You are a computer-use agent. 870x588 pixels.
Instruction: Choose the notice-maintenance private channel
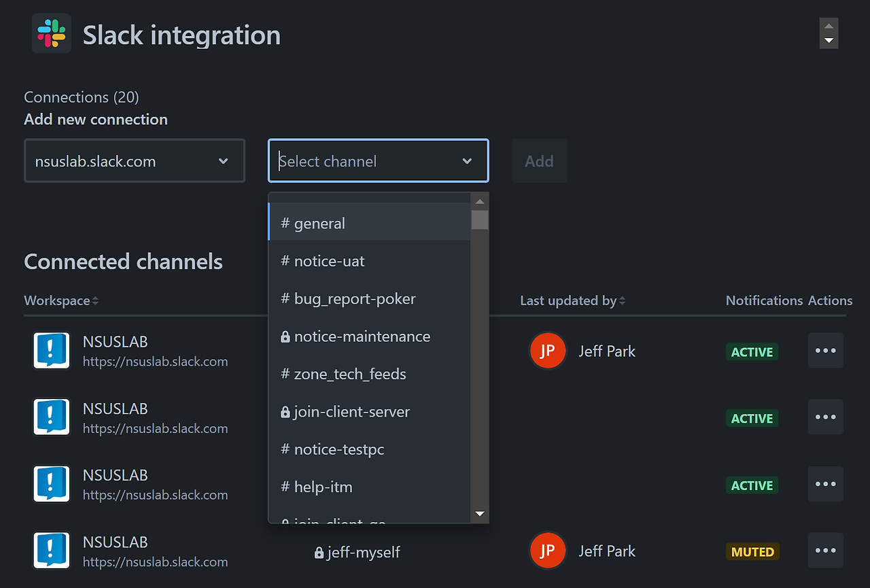point(362,336)
